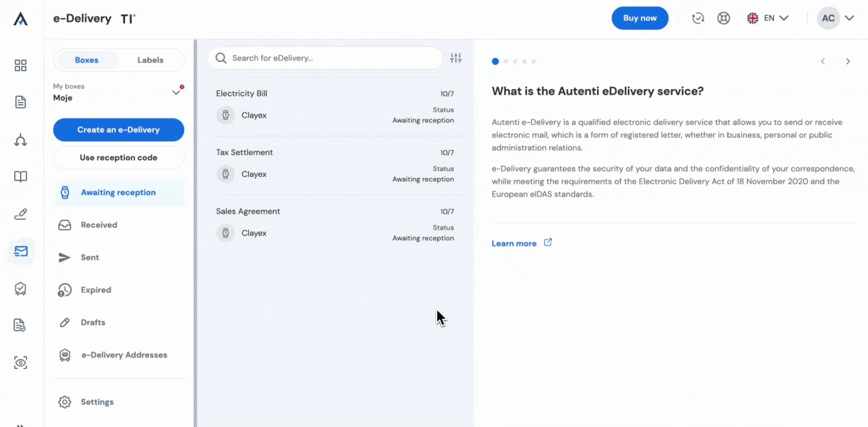Open the dashboard grid icon in sidebar

click(x=21, y=65)
